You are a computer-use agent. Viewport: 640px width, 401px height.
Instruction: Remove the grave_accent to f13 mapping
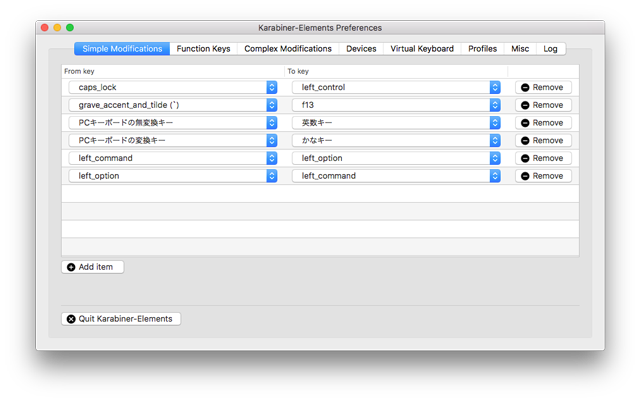tap(543, 105)
